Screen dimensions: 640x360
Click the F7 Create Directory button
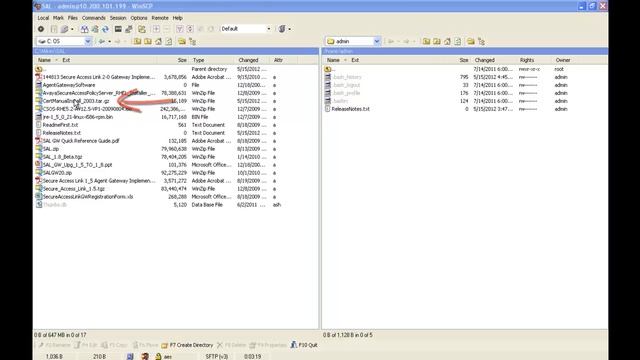pyautogui.click(x=187, y=345)
